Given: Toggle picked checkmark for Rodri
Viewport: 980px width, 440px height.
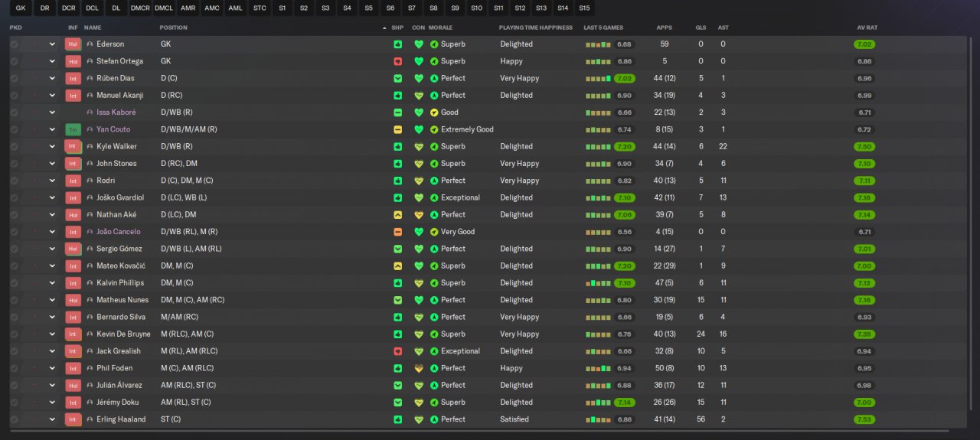Looking at the screenshot, I should pyautogui.click(x=14, y=181).
